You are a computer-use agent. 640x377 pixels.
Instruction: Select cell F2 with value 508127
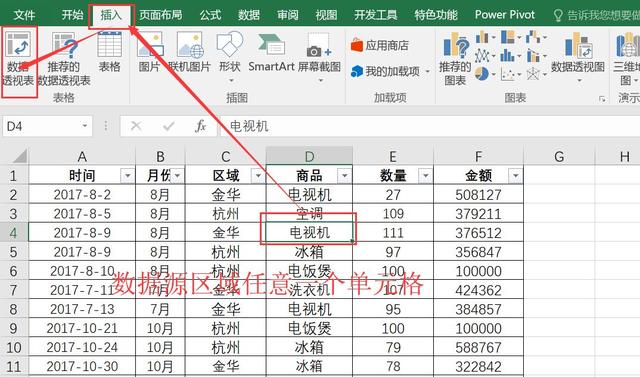[x=478, y=195]
